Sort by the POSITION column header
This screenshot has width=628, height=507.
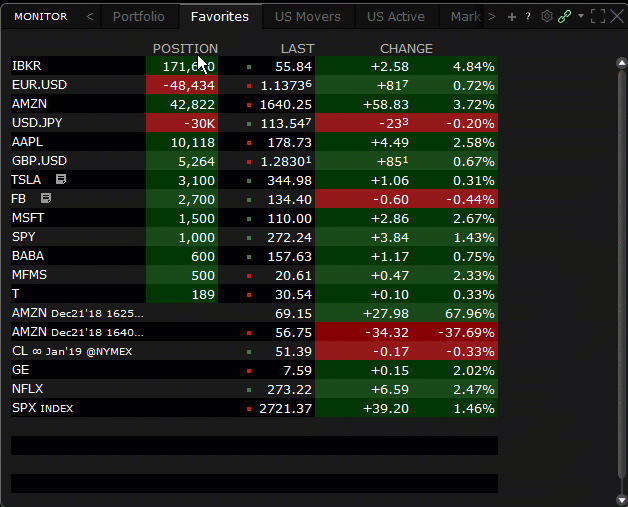(x=184, y=48)
